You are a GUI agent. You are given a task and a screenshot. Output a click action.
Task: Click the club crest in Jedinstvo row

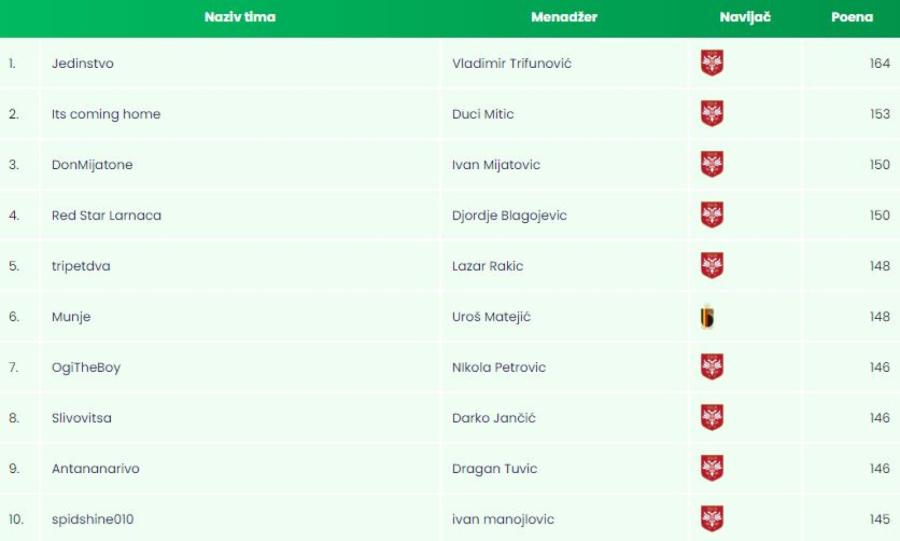[x=712, y=63]
